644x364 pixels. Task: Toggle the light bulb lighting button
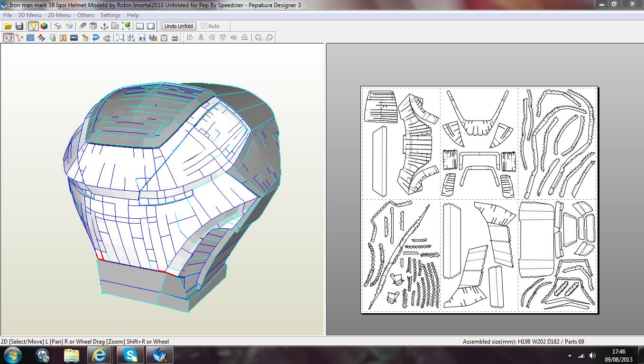(x=33, y=26)
